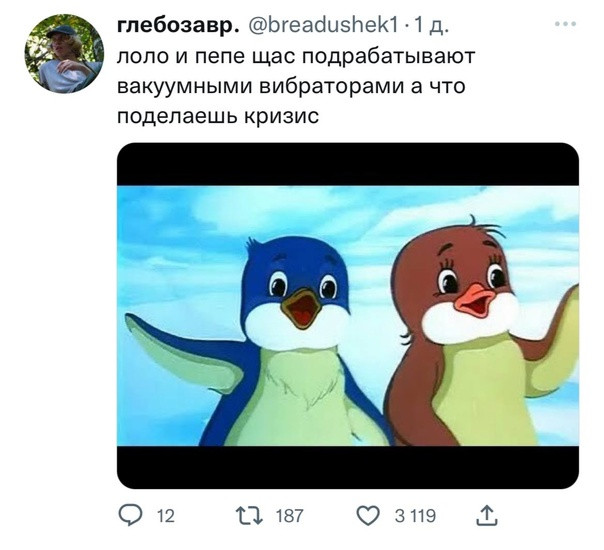604x550 pixels.
Task: Click the tweet text line "поделаешь кризис"
Action: tap(218, 116)
